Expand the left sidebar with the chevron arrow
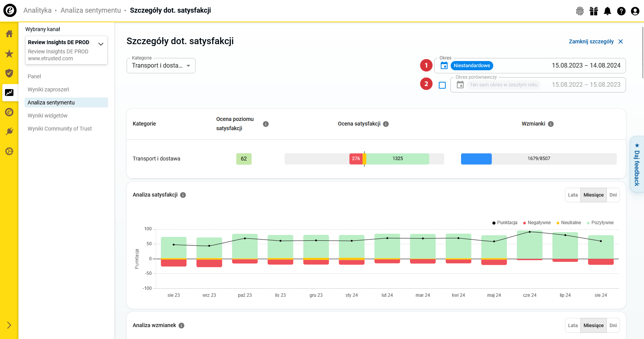Viewport: 644px width, 339px height. [x=9, y=325]
